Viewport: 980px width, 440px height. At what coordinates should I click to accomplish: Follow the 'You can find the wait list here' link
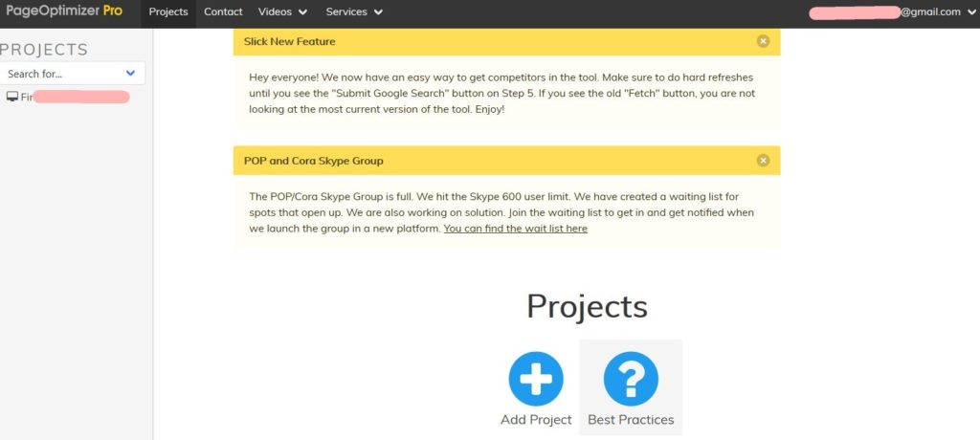(x=516, y=229)
